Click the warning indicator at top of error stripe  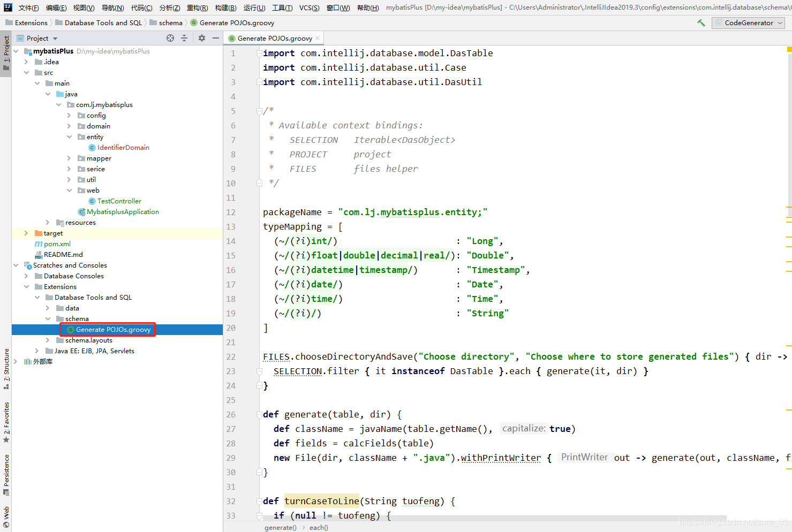[x=789, y=49]
